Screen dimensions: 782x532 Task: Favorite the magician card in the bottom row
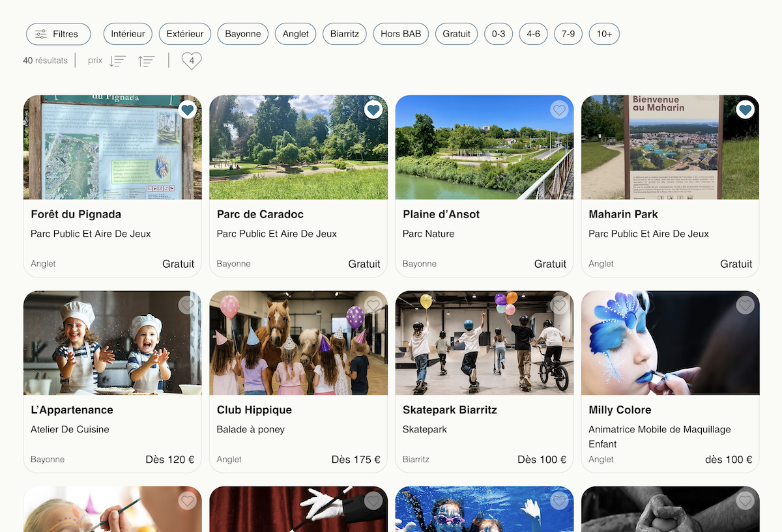(373, 501)
